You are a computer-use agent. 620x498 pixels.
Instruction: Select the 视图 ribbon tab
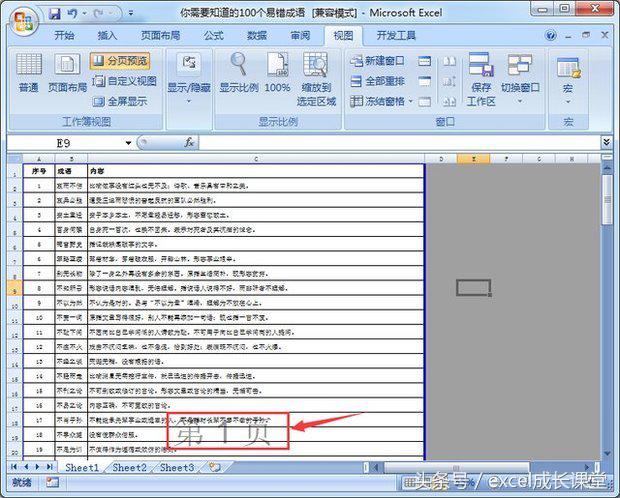343,36
